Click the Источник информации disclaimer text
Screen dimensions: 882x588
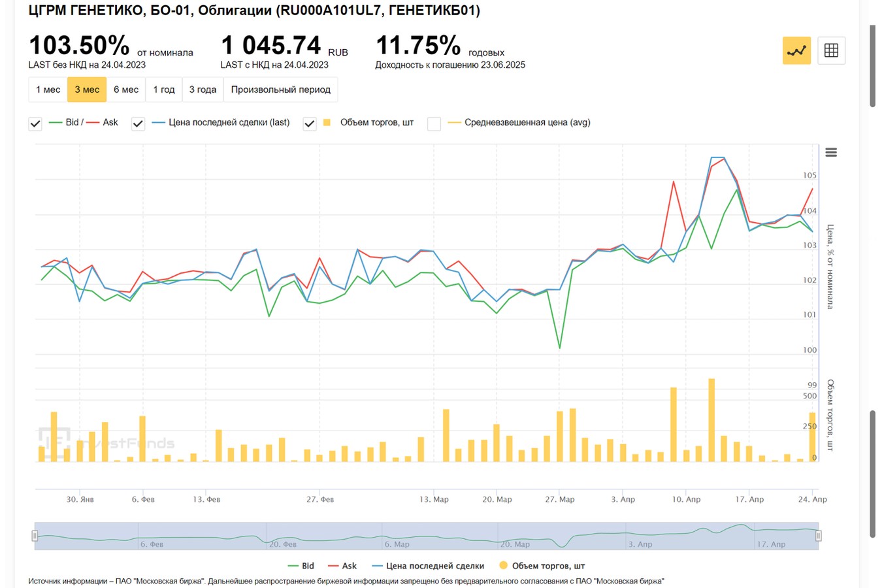346,581
